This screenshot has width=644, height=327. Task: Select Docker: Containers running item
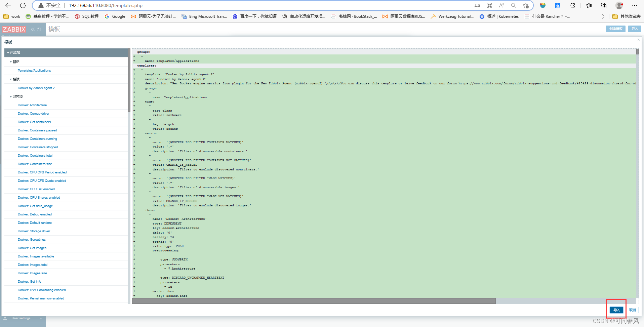pyautogui.click(x=37, y=139)
